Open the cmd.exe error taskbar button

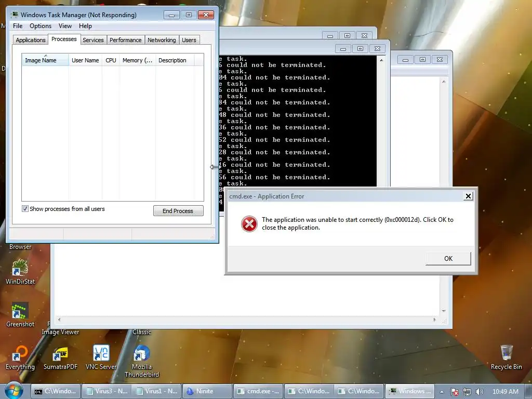point(258,391)
